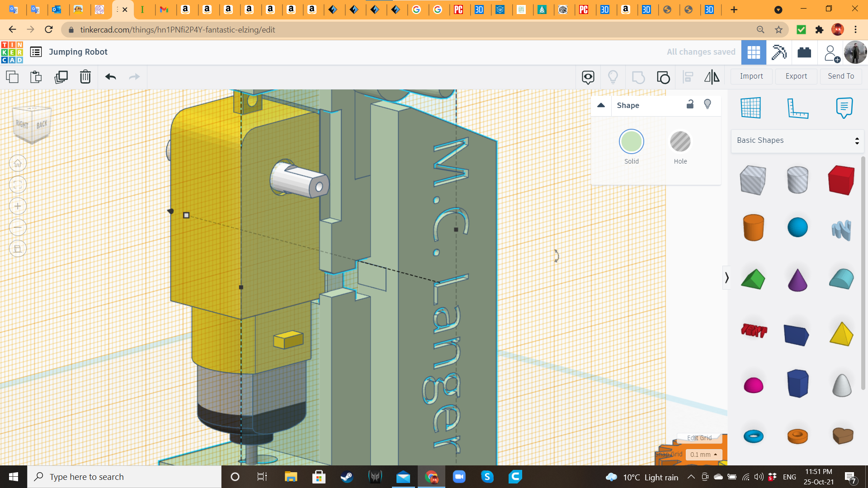
Task: Select the Align tool
Action: 688,77
